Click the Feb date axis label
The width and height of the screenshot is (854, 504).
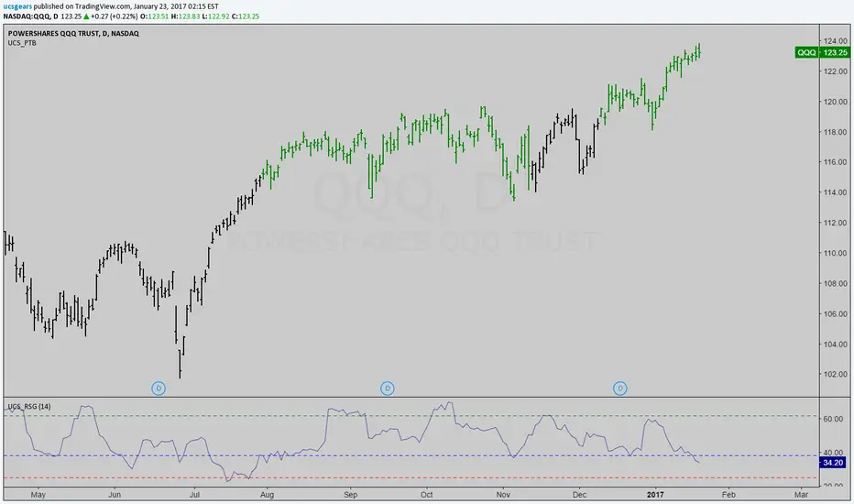pyautogui.click(x=728, y=495)
